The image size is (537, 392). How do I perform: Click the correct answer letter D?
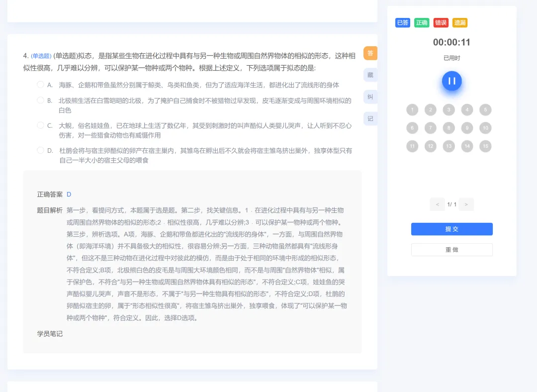[69, 195]
